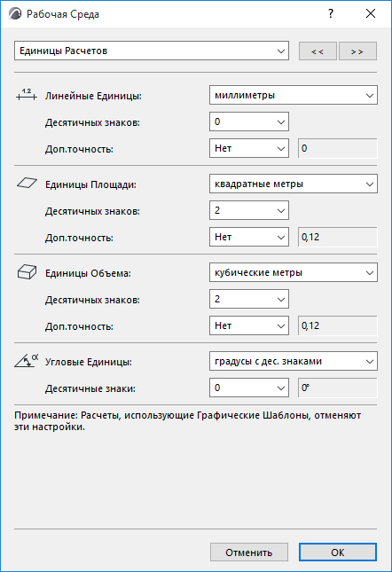392x572 pixels.
Task: Click the angle units alpha icon
Action: coord(27,360)
